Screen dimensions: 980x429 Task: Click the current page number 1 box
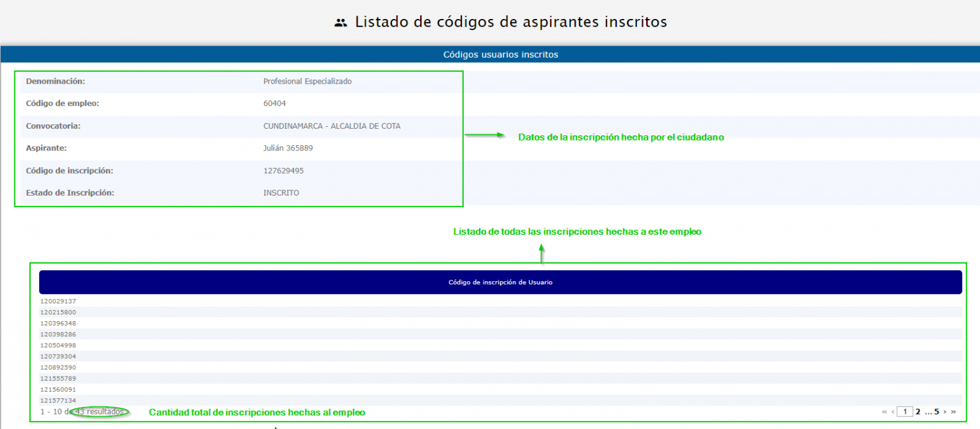(905, 412)
